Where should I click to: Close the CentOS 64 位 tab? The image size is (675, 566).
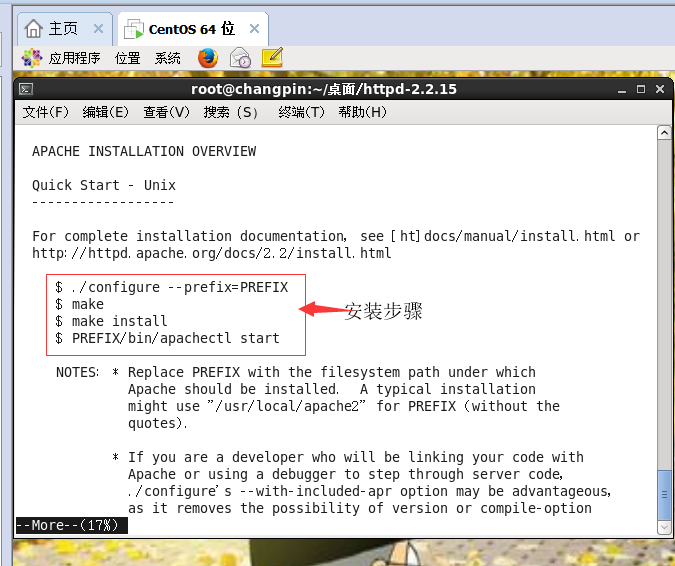click(254, 29)
